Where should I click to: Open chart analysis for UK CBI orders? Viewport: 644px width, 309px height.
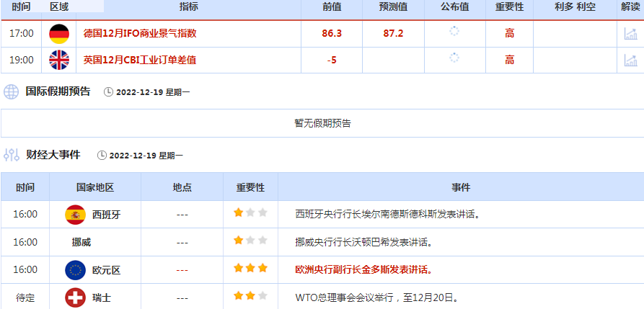[630, 60]
